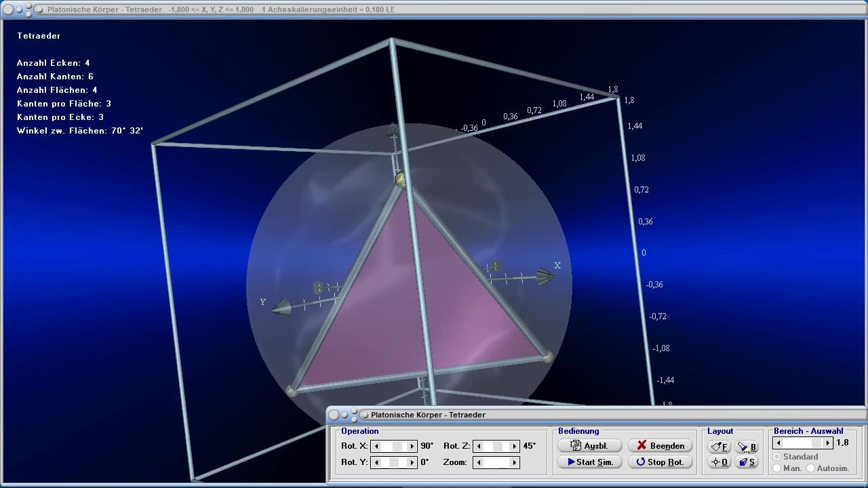868x488 pixels.
Task: Decrease Zoom with left arrow
Action: 479,462
